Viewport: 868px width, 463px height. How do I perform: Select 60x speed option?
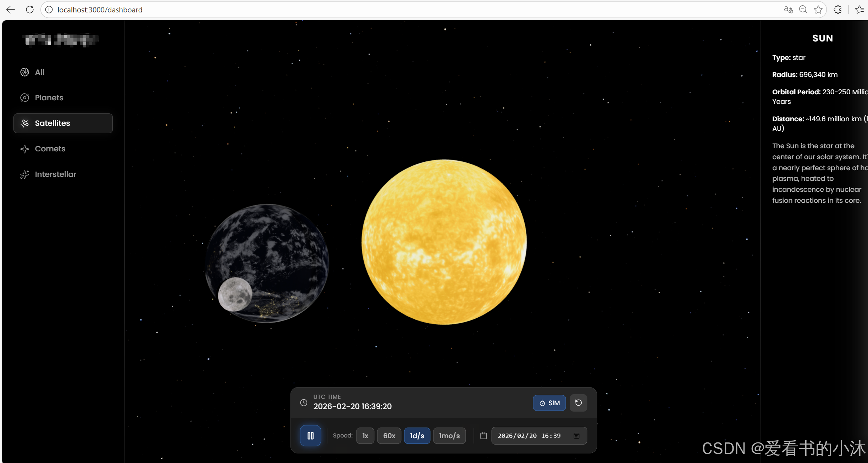click(389, 436)
